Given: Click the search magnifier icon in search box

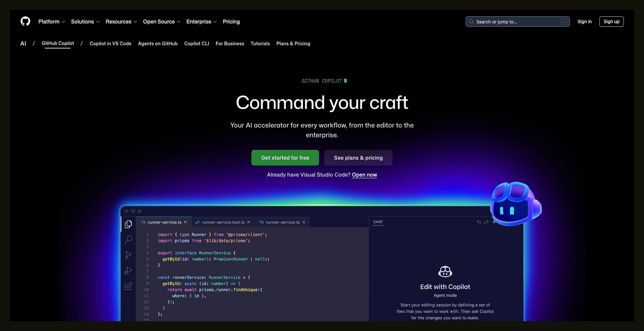Looking at the screenshot, I should [x=471, y=22].
